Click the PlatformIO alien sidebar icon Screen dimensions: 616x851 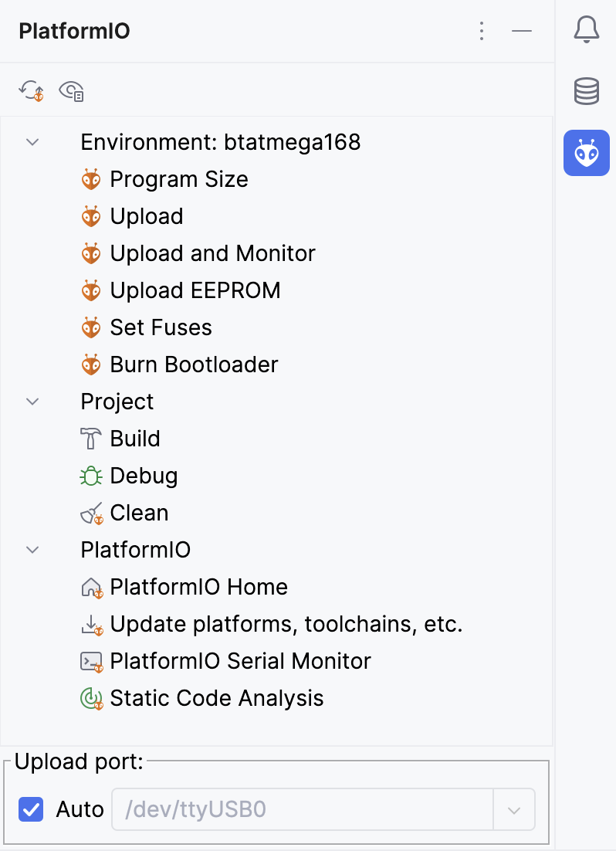point(587,153)
